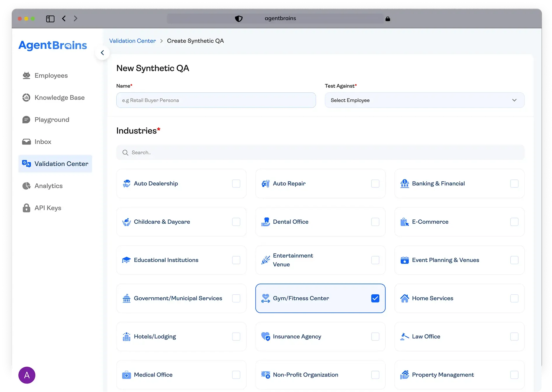Click the Knowledge Base sidebar icon
Screen dimensions: 552x392
tap(27, 98)
